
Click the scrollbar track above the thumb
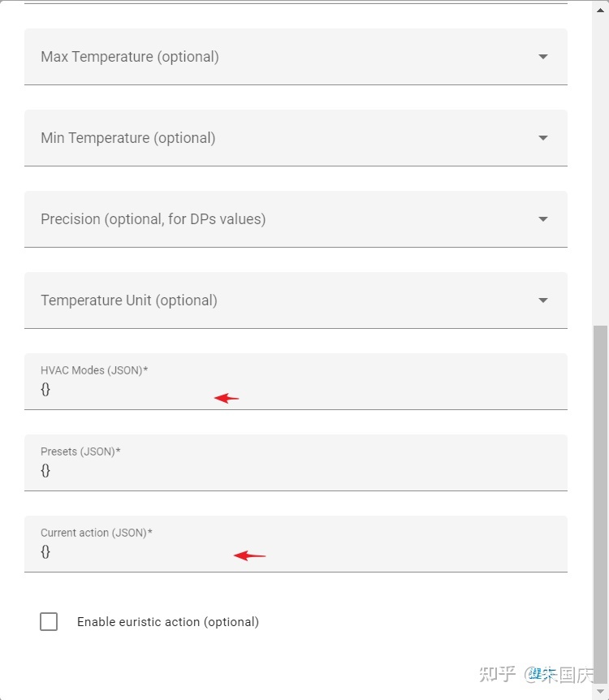point(601,162)
